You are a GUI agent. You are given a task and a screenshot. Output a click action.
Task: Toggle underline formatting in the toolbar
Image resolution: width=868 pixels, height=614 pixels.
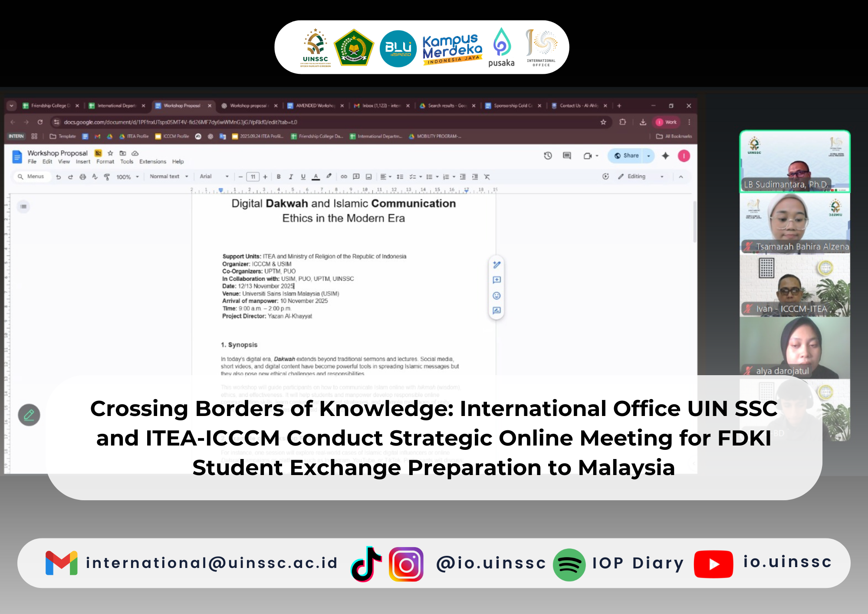303,177
